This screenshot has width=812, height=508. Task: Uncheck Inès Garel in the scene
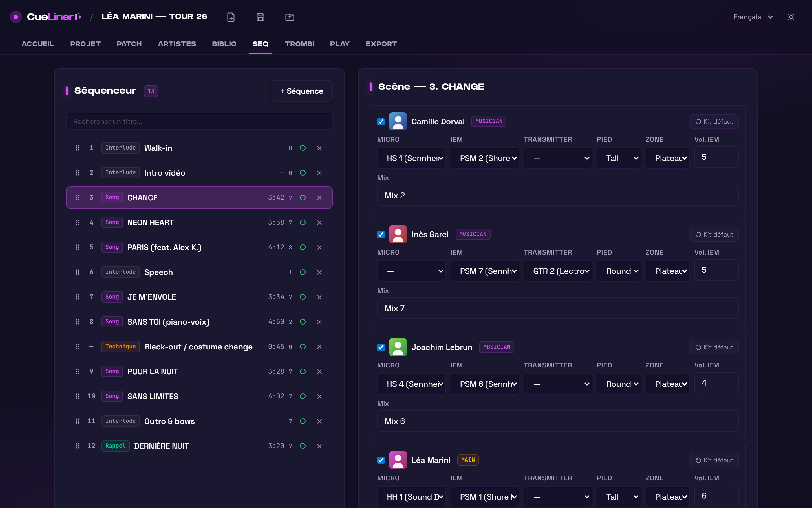tap(381, 235)
